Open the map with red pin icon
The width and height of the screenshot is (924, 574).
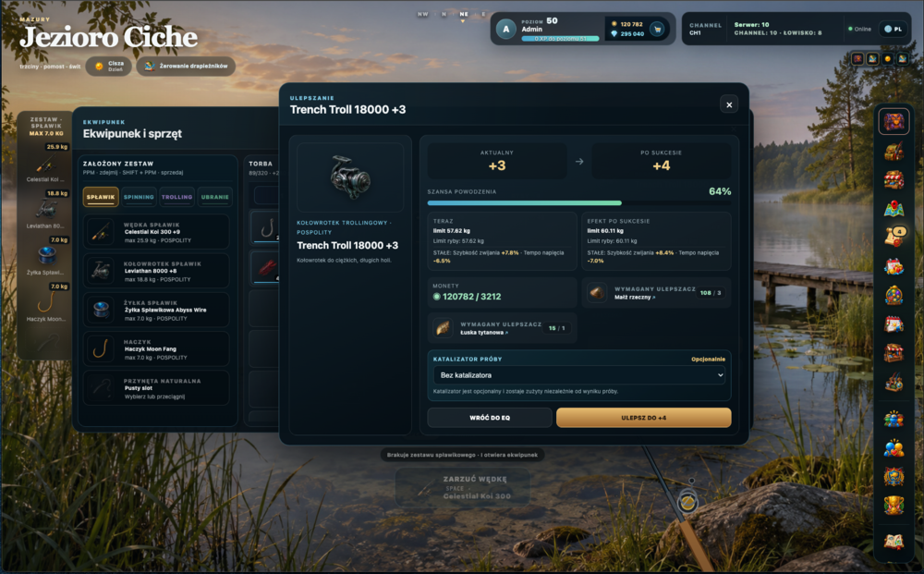point(894,208)
